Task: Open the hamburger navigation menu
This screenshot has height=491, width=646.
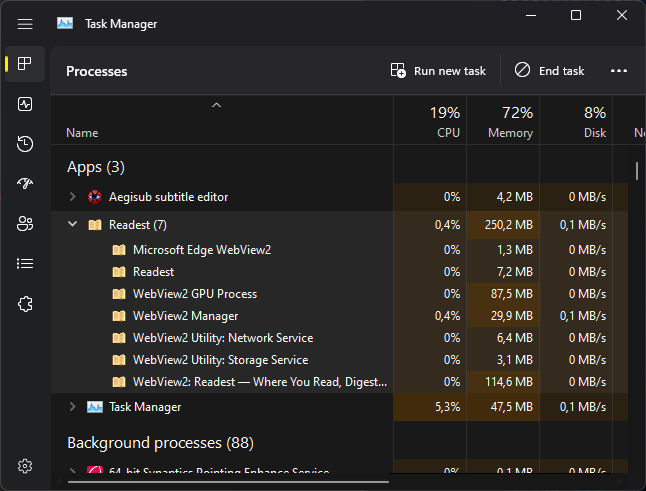Action: click(25, 24)
